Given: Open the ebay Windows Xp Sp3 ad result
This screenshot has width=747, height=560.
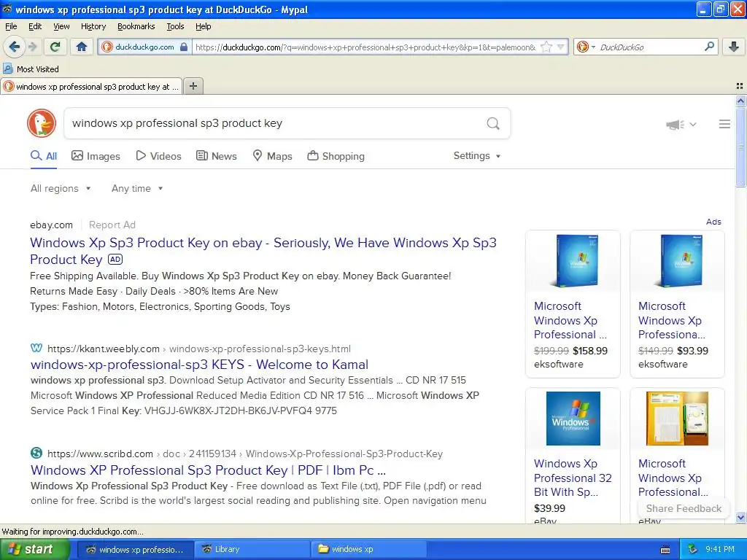Looking at the screenshot, I should coord(263,251).
